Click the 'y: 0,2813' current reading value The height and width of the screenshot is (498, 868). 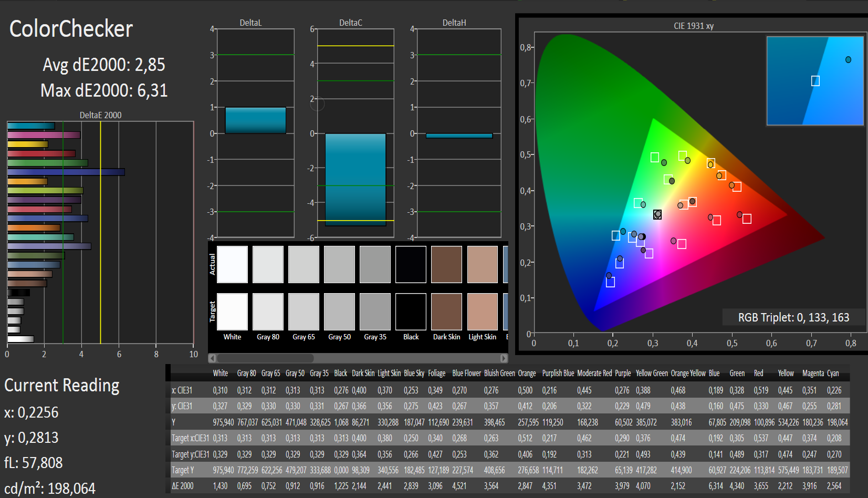tap(32, 438)
